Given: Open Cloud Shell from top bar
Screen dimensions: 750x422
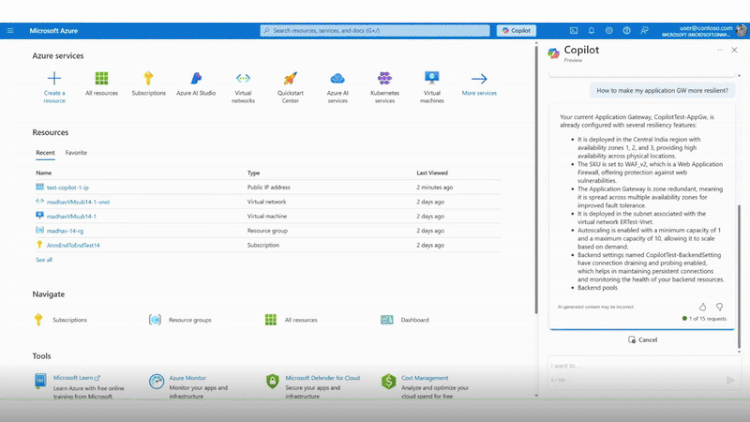Looking at the screenshot, I should (x=574, y=31).
